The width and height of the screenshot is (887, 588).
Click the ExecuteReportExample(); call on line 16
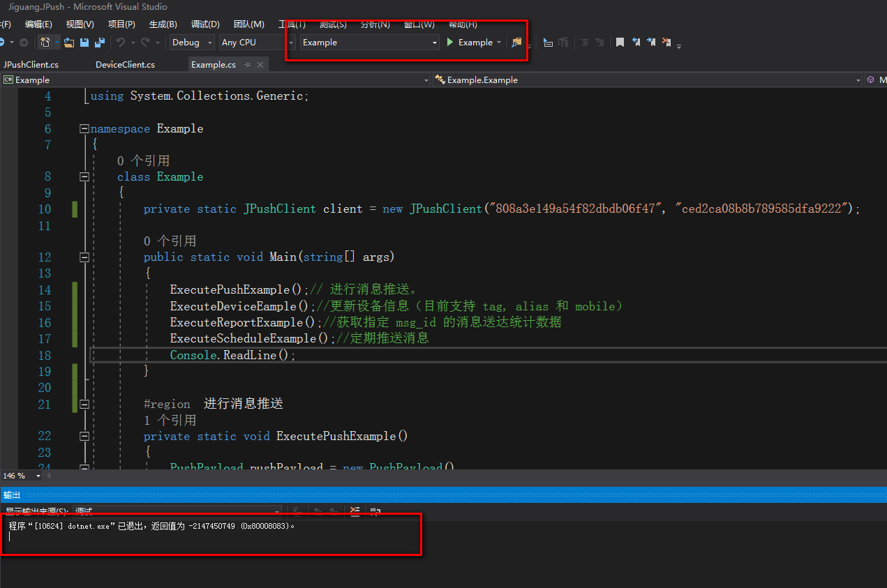tap(246, 322)
